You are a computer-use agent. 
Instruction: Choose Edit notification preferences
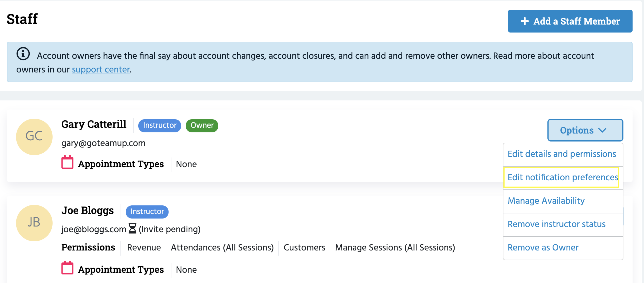pyautogui.click(x=562, y=177)
